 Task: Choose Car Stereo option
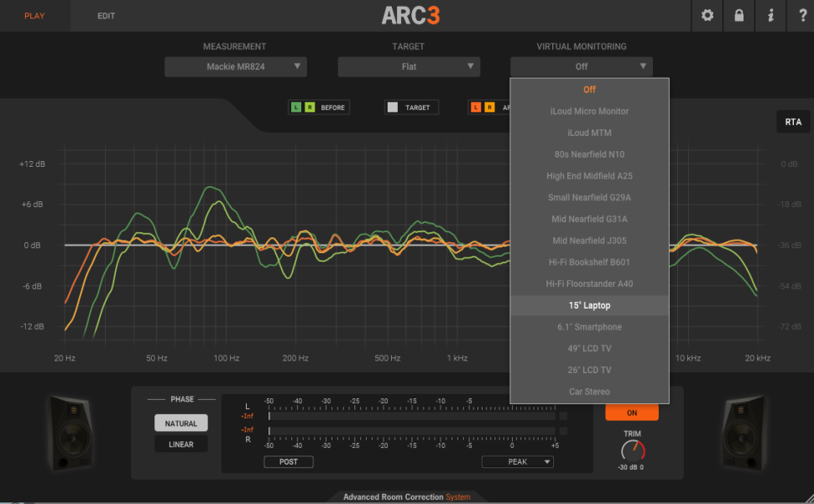[589, 392]
